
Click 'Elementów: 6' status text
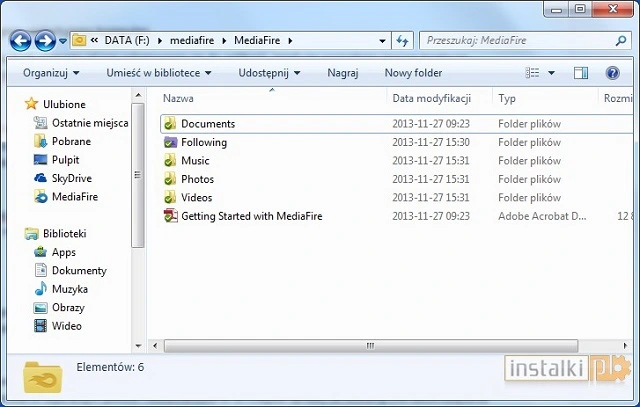tap(110, 367)
